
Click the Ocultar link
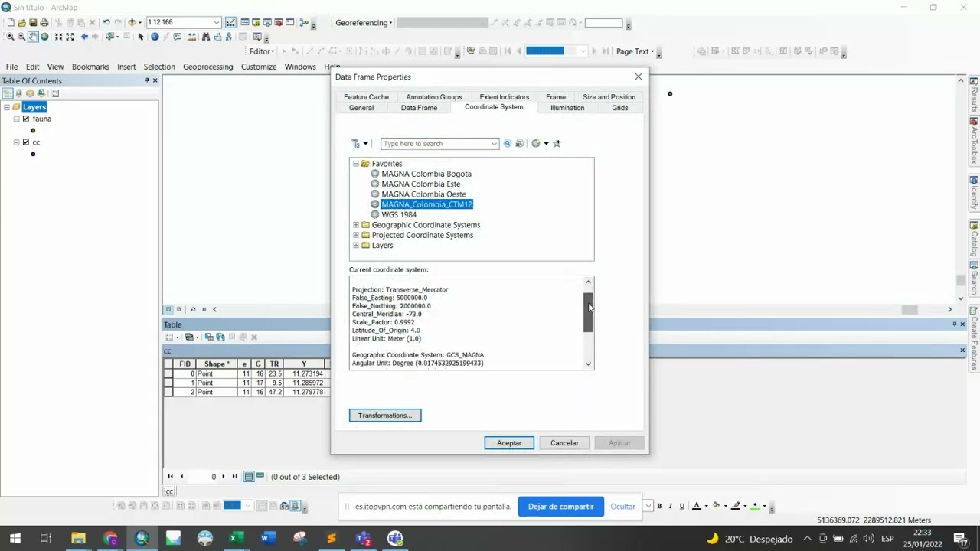click(x=623, y=507)
